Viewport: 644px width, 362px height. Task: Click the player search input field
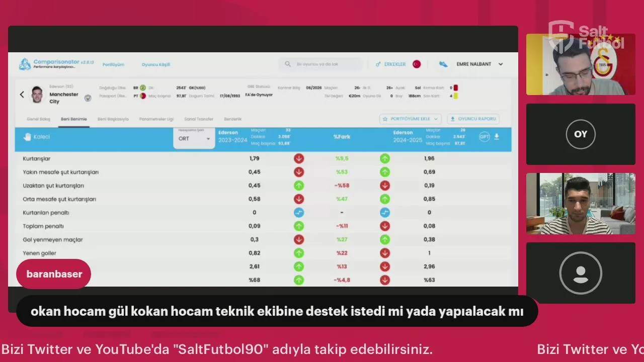point(320,64)
